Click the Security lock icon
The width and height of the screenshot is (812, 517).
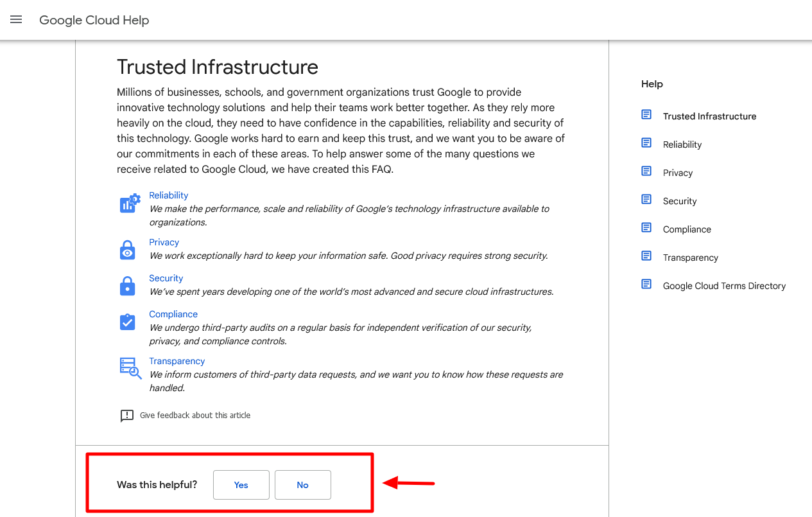127,285
